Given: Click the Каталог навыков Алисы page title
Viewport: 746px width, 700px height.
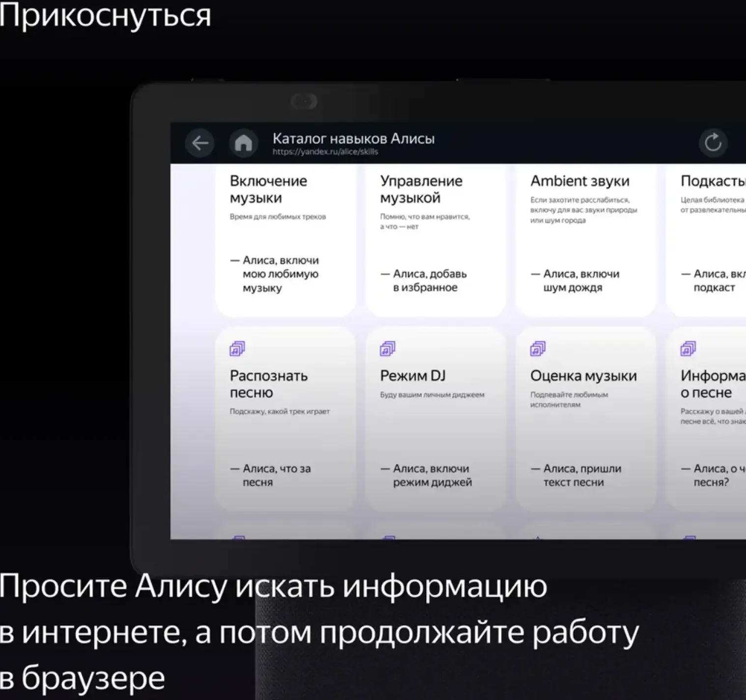Looking at the screenshot, I should pyautogui.click(x=353, y=139).
